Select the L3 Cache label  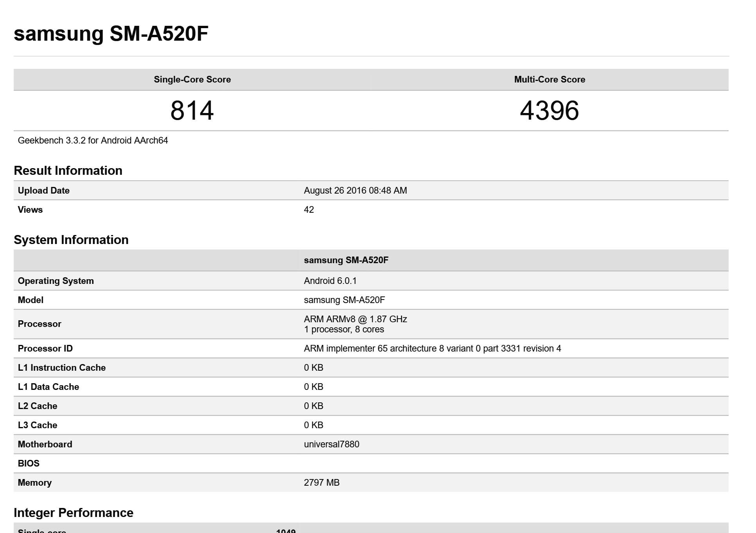click(38, 425)
